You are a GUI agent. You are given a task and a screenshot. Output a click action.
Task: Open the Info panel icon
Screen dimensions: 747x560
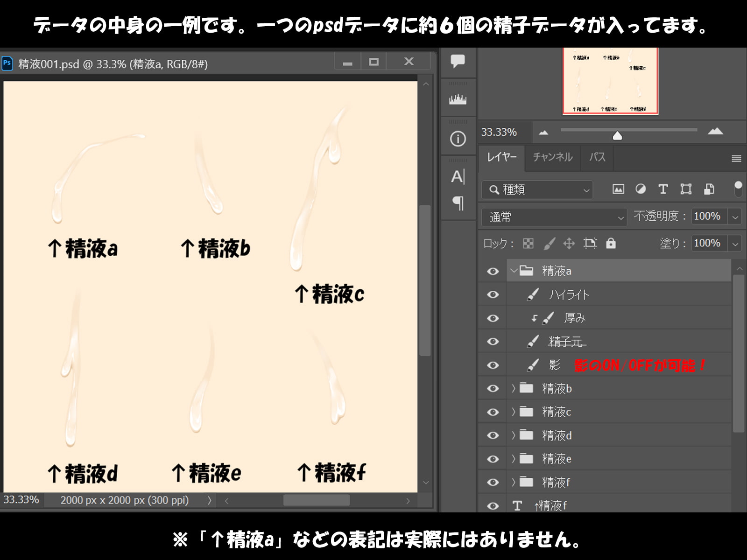pyautogui.click(x=458, y=139)
